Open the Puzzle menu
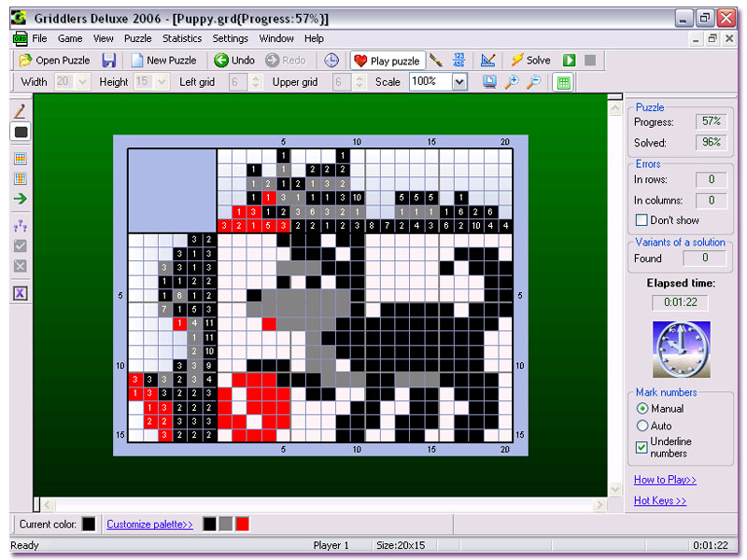The image size is (747, 560). pyautogui.click(x=137, y=38)
